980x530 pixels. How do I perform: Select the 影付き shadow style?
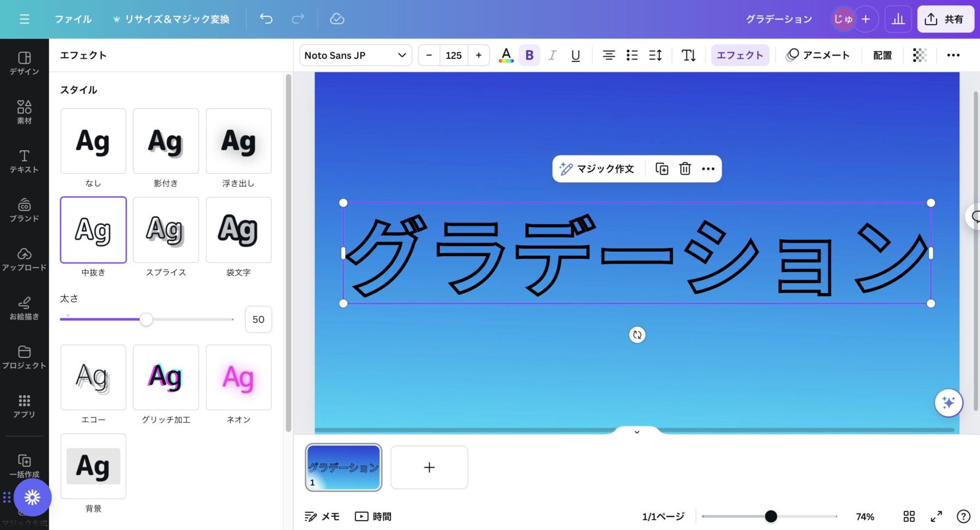coord(166,141)
